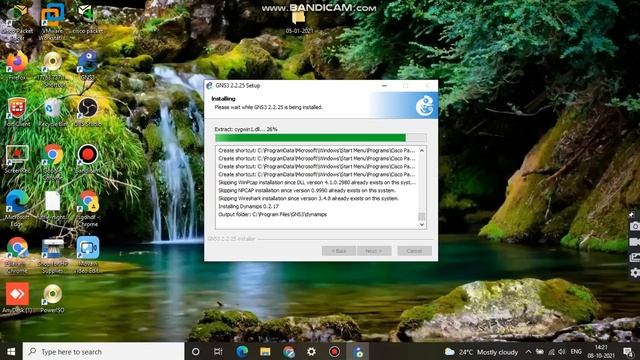Viewport: 640px width, 360px height.
Task: Open the AnyDesk desktop icon
Action: pos(17,298)
